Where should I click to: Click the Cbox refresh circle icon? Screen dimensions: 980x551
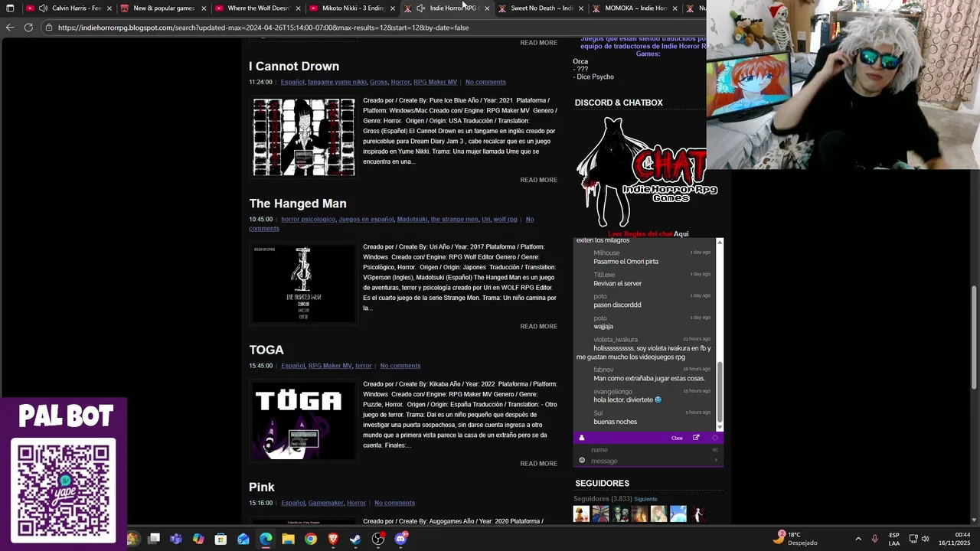pyautogui.click(x=715, y=438)
